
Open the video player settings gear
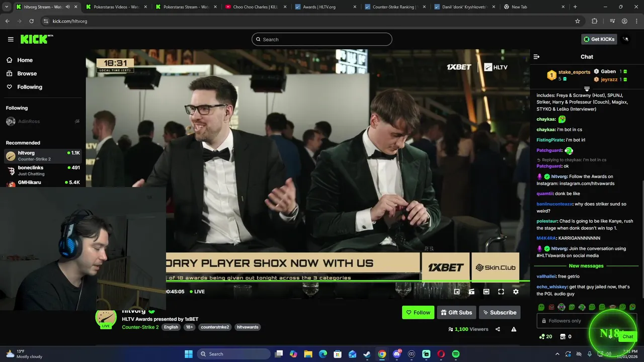click(516, 292)
